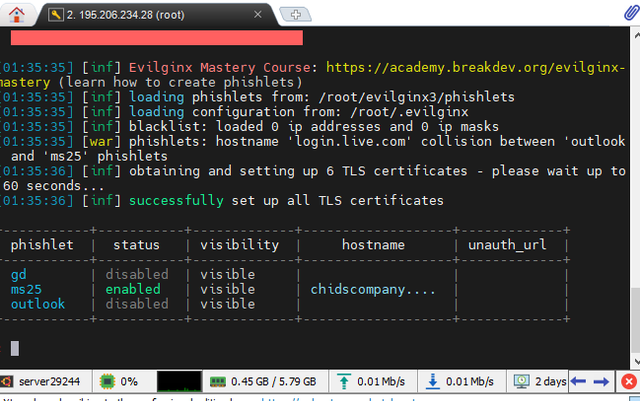Click the uptime monitor icon
Image resolution: width=640 pixels, height=401 pixels.
(521, 381)
